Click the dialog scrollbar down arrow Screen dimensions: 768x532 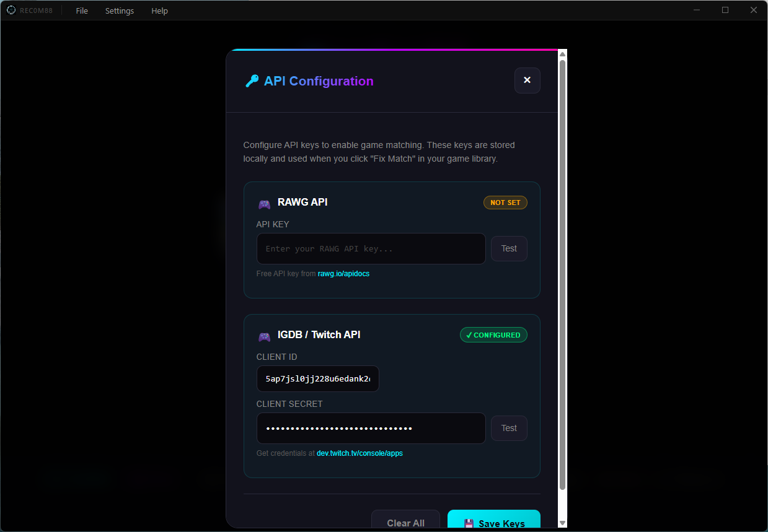click(x=562, y=523)
